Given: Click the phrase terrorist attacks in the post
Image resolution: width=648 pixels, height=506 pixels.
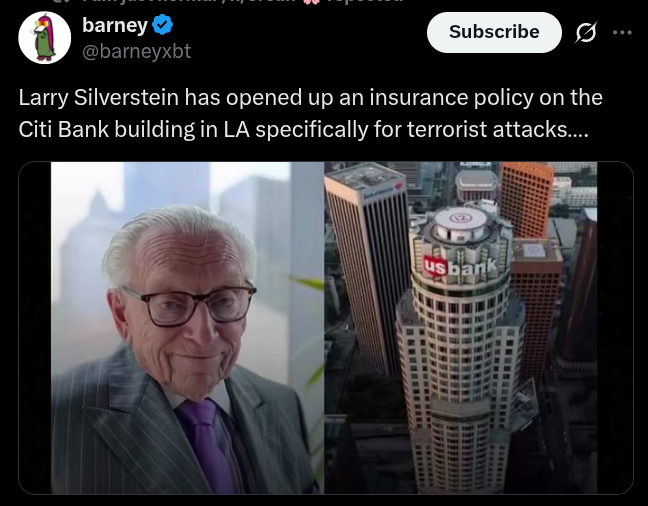Looking at the screenshot, I should (488, 129).
